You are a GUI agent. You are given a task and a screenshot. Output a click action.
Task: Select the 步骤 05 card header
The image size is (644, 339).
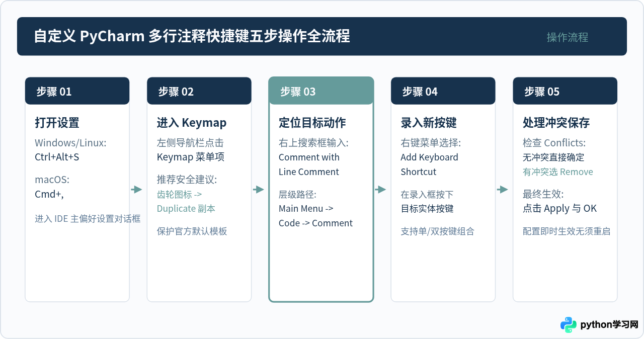(x=565, y=91)
